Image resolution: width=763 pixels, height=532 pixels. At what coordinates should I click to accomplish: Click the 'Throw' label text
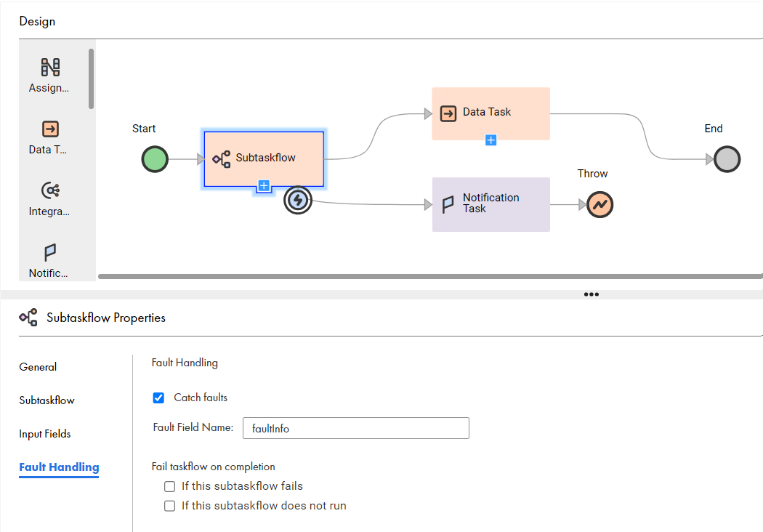point(592,174)
